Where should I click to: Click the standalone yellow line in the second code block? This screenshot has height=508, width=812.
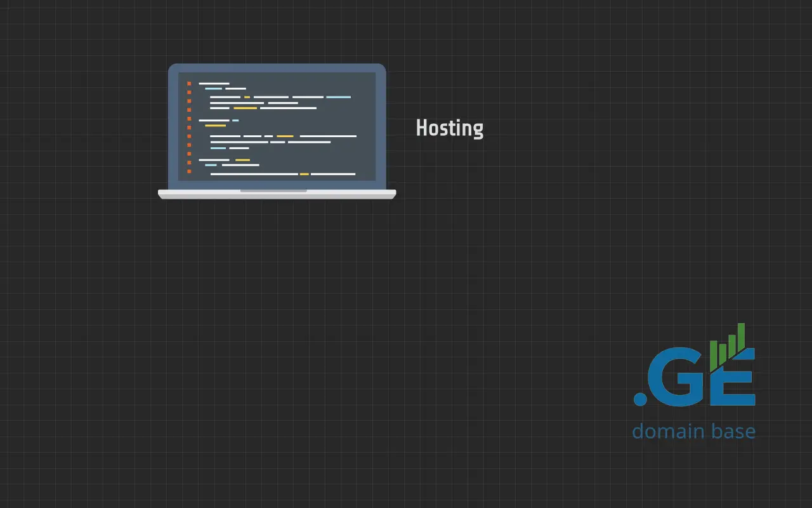point(215,126)
